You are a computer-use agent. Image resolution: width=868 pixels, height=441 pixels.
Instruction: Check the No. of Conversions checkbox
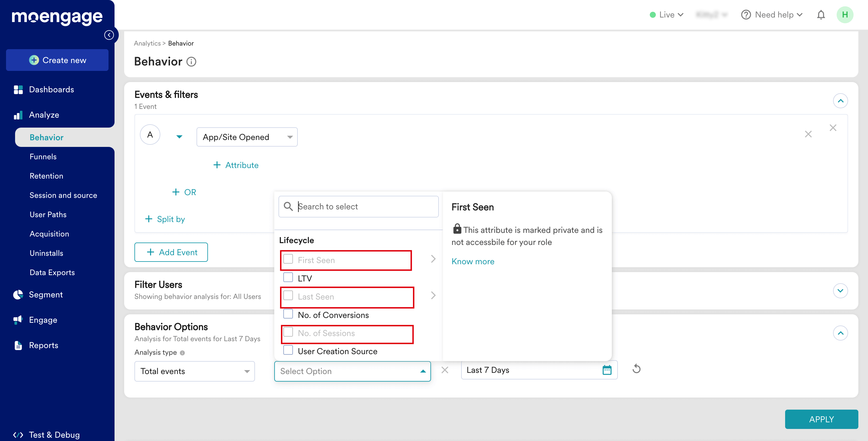point(288,314)
